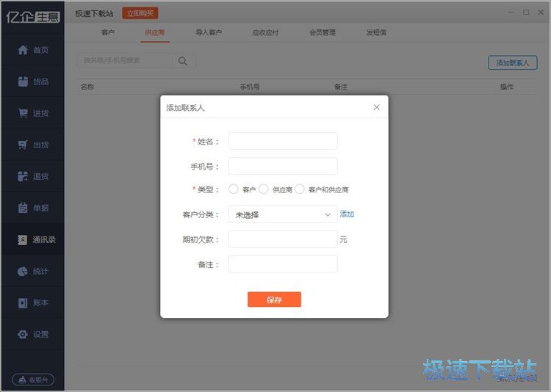Open the 退货 returns icon
This screenshot has height=392, width=551.
coord(23,176)
